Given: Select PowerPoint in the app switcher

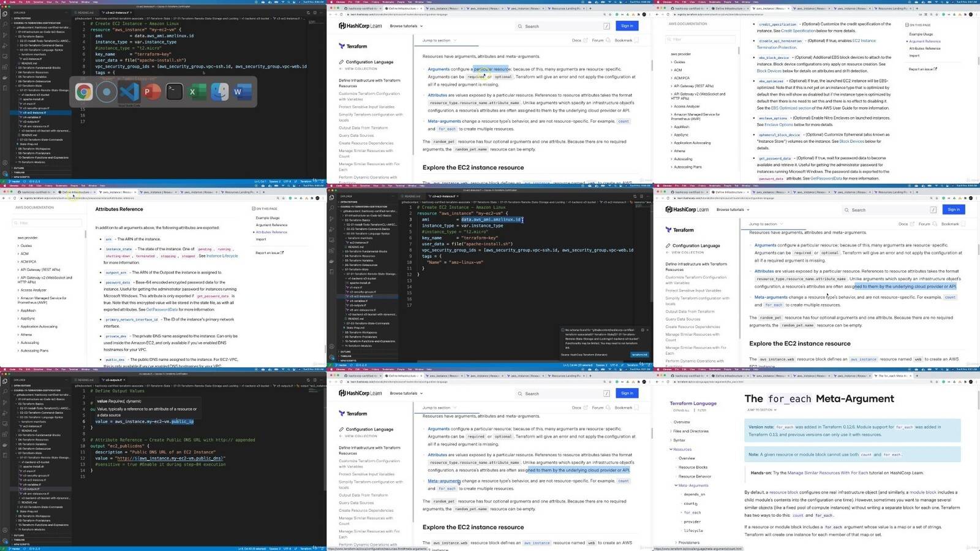Looking at the screenshot, I should point(152,92).
